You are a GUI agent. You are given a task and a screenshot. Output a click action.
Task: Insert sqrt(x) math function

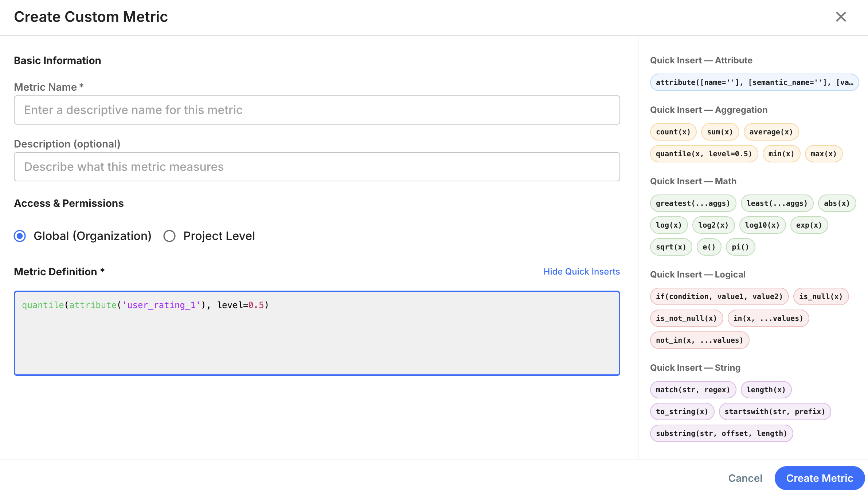coord(671,247)
